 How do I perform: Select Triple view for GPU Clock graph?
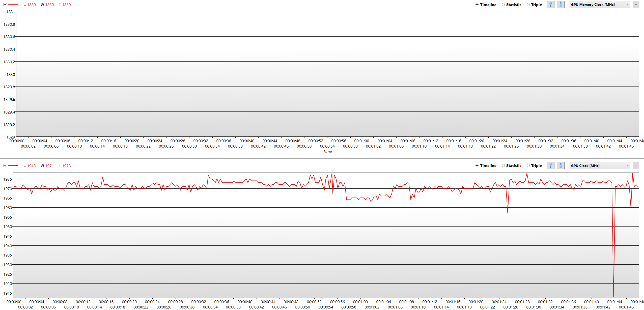534,166
